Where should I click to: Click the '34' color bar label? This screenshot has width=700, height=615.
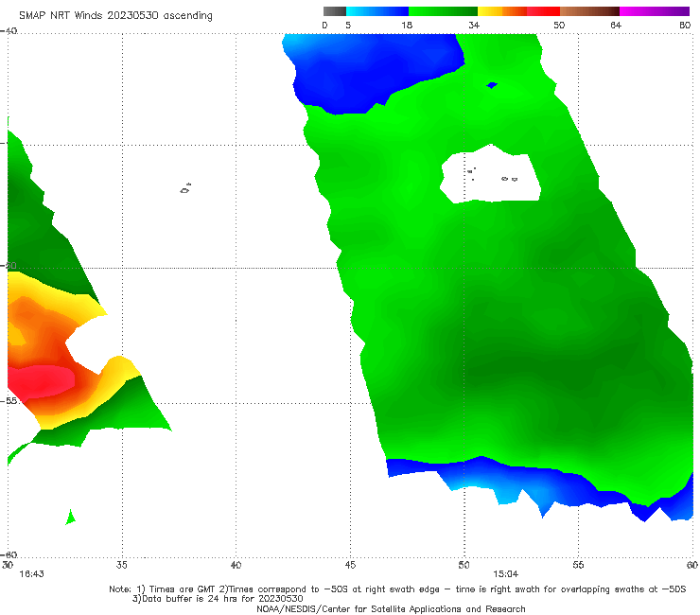tap(474, 26)
